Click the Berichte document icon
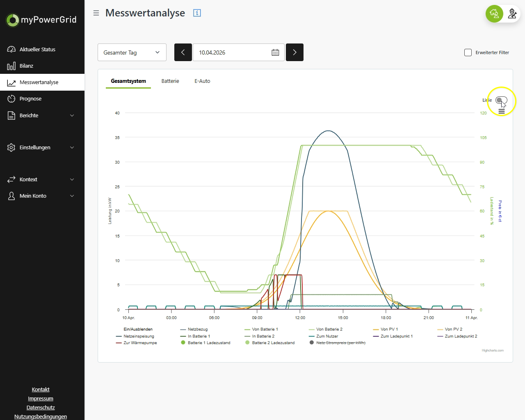 (11, 116)
